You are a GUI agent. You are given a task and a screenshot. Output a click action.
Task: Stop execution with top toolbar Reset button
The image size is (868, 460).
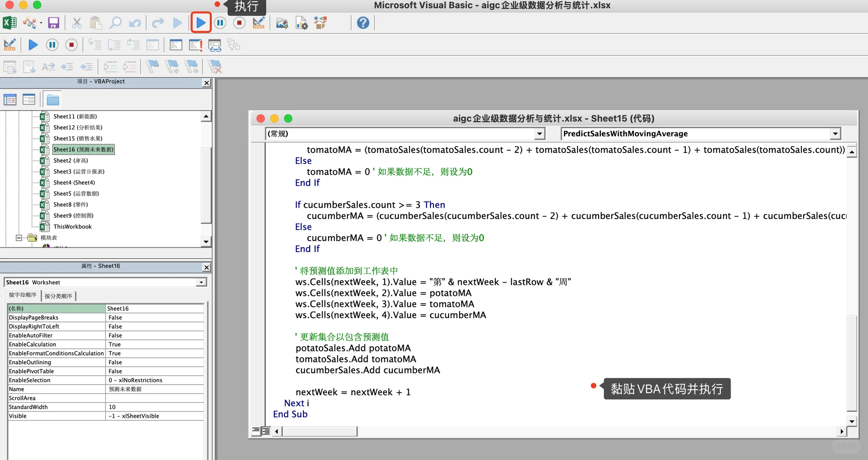(x=240, y=23)
